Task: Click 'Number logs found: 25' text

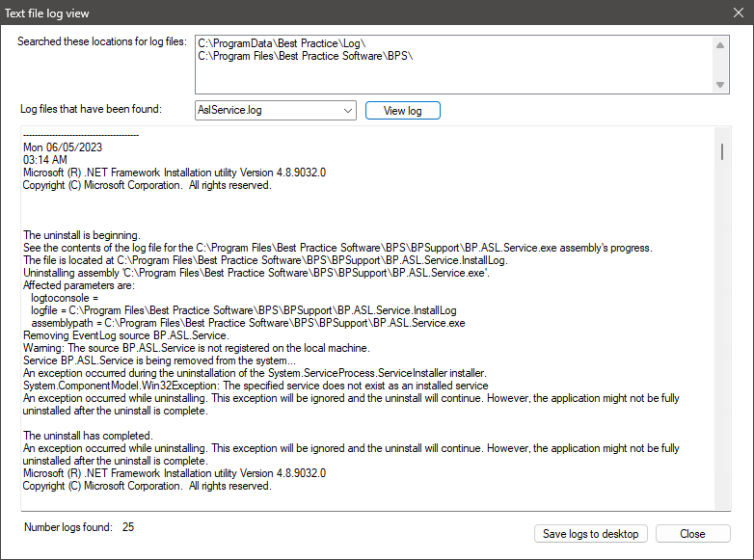Action: (x=79, y=527)
